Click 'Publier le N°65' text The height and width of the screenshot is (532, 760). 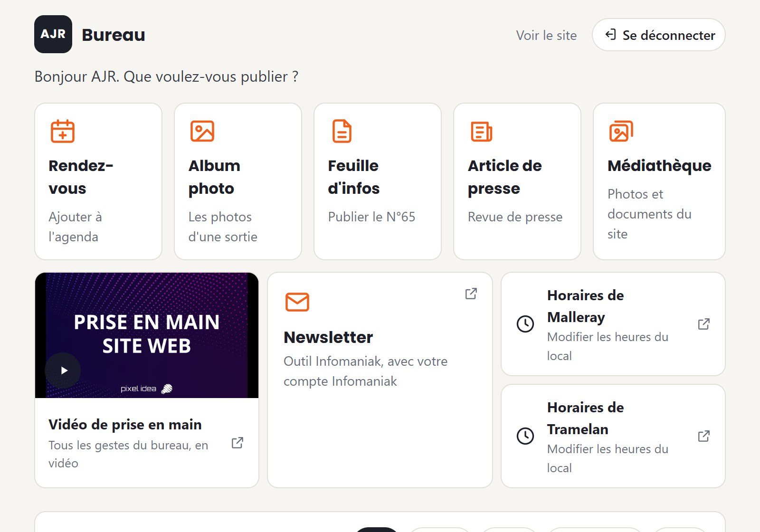371,217
